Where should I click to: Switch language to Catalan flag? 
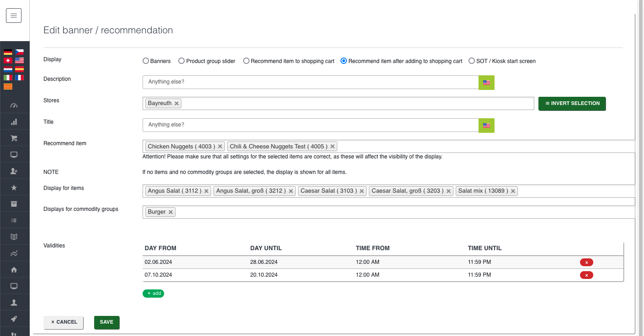(x=8, y=87)
